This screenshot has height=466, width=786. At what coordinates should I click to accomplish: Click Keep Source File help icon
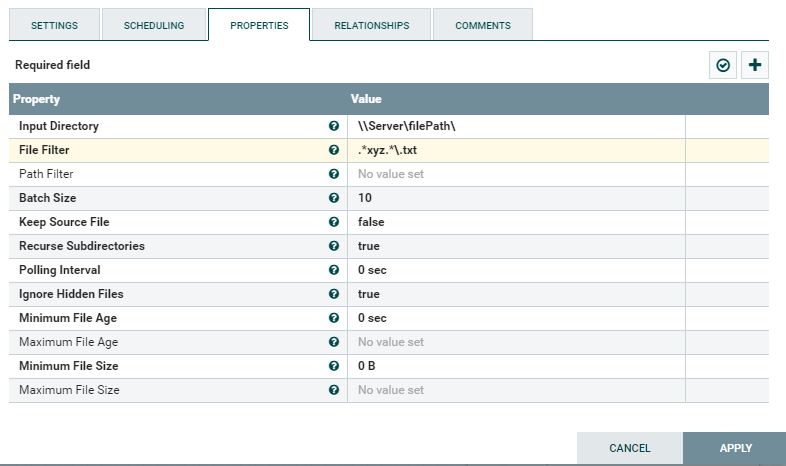click(x=334, y=222)
